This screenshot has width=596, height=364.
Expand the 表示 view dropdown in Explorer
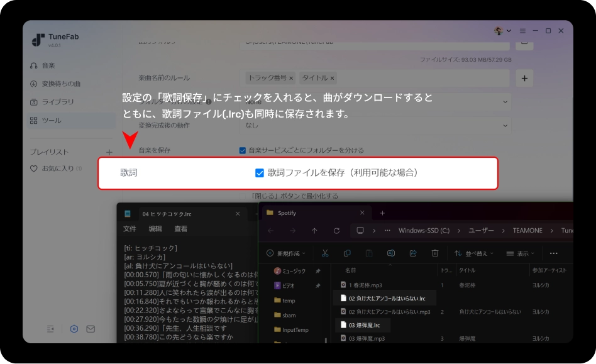point(524,253)
